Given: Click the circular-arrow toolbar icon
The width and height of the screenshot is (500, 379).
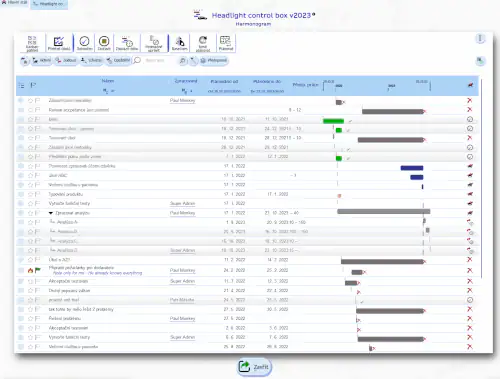Looking at the screenshot, I should pyautogui.click(x=203, y=43).
